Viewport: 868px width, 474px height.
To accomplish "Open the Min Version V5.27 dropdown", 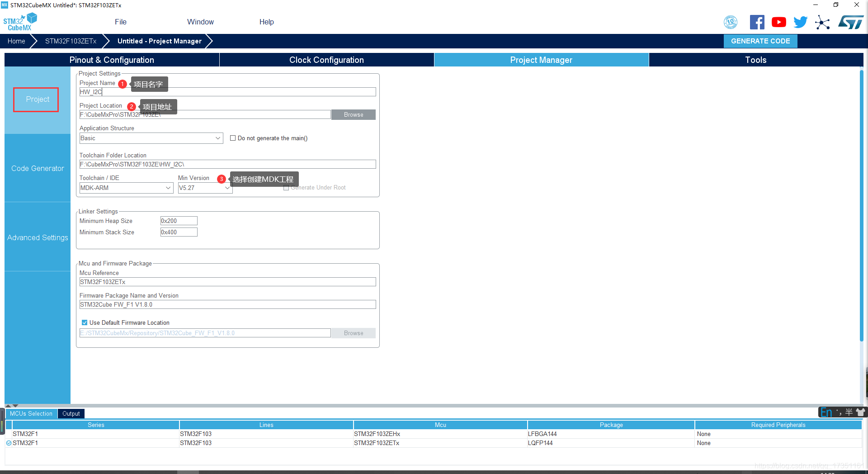I will click(205, 188).
